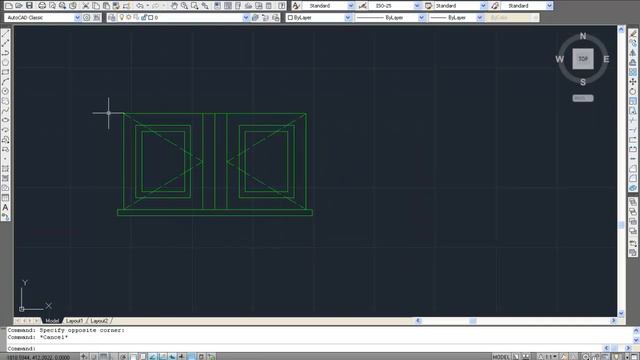This screenshot has height=360, width=640.
Task: Switch to the Model tab
Action: [52, 321]
